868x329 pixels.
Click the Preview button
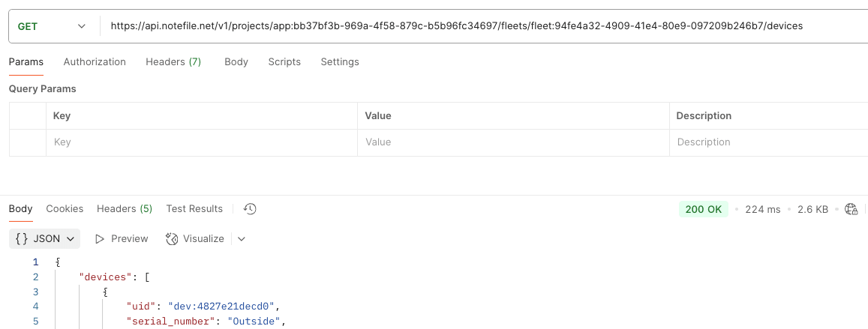122,239
